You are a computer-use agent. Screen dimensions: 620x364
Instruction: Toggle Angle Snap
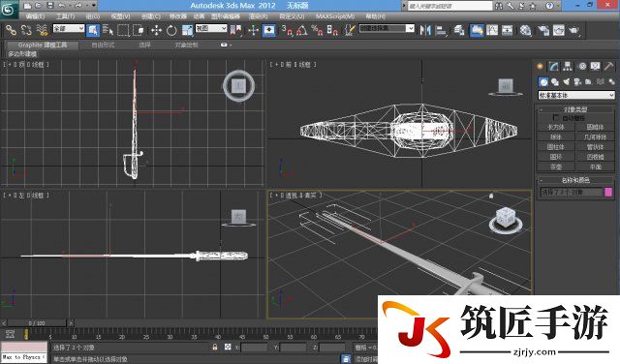tap(302, 30)
